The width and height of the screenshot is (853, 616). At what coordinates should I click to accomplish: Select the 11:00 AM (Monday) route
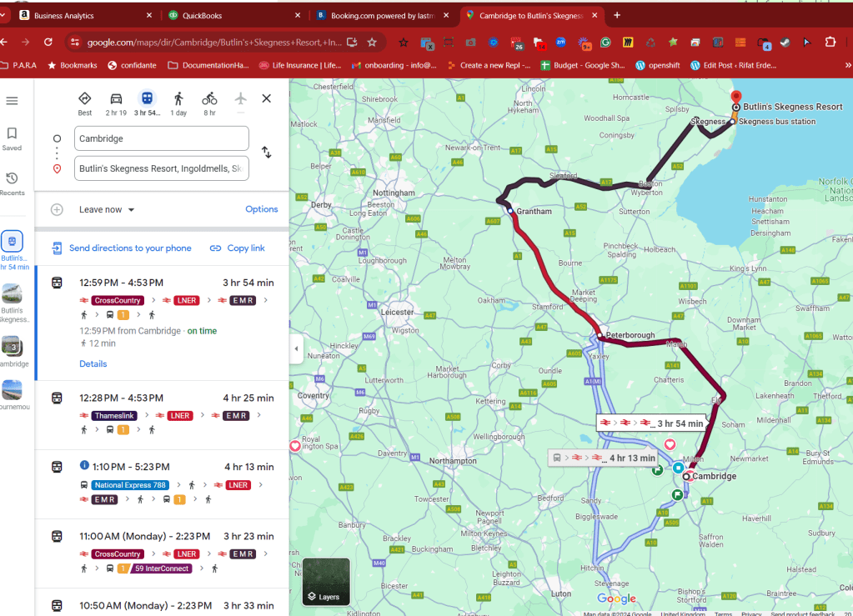pyautogui.click(x=162, y=553)
